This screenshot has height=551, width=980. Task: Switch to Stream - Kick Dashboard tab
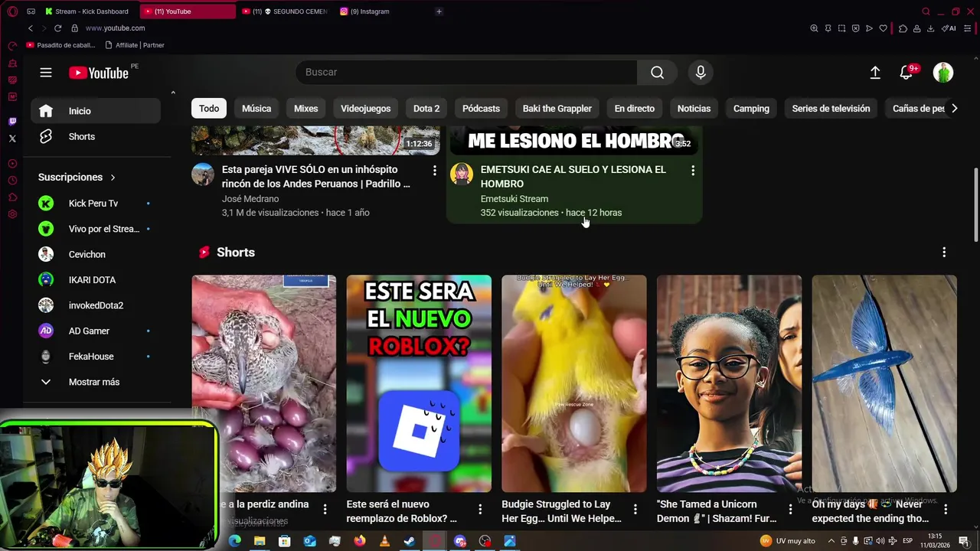coord(87,11)
